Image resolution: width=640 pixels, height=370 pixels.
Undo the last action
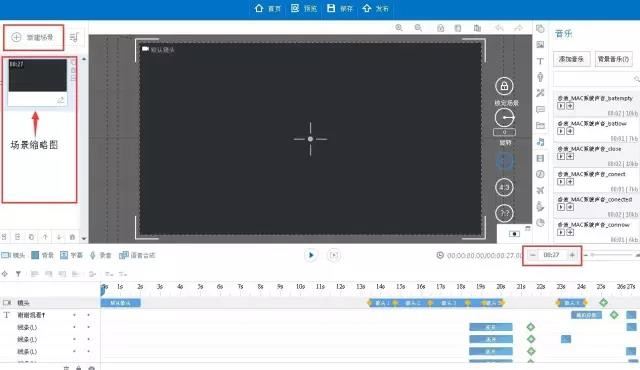[x=499, y=28]
